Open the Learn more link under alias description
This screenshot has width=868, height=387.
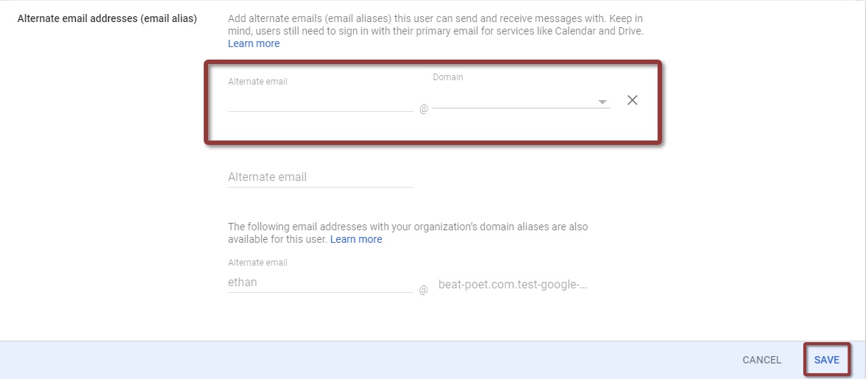(254, 43)
